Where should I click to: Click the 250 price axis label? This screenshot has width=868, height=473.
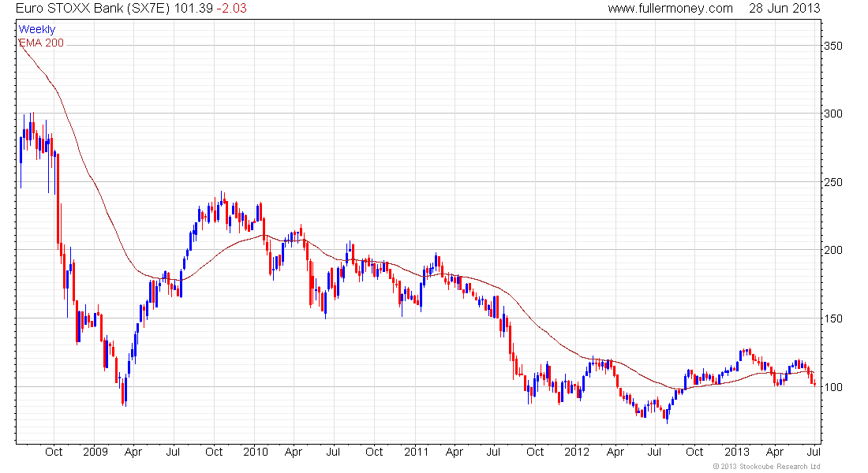coord(832,182)
